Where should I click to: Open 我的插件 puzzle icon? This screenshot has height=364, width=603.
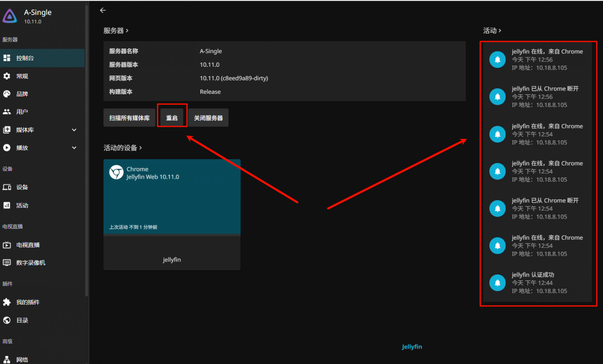point(7,302)
